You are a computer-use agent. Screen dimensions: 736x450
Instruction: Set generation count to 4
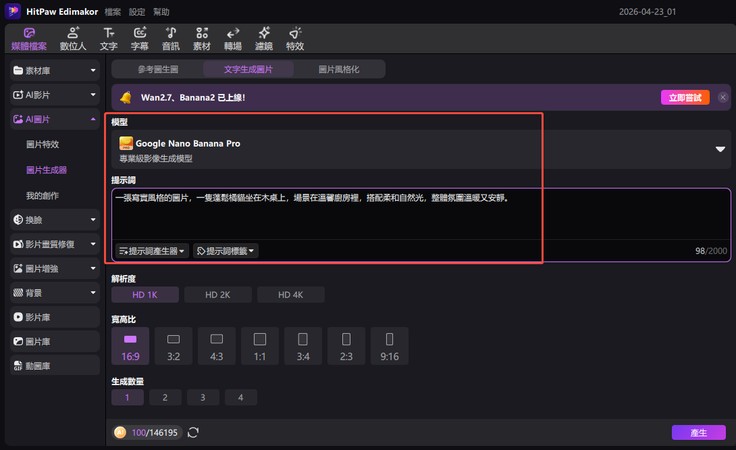pos(241,397)
